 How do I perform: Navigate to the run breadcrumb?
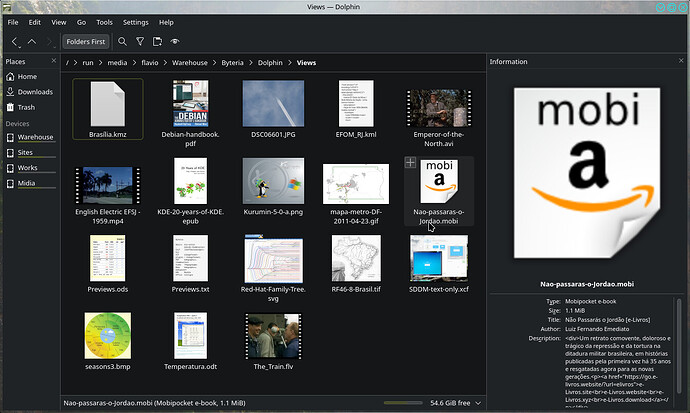click(x=88, y=63)
